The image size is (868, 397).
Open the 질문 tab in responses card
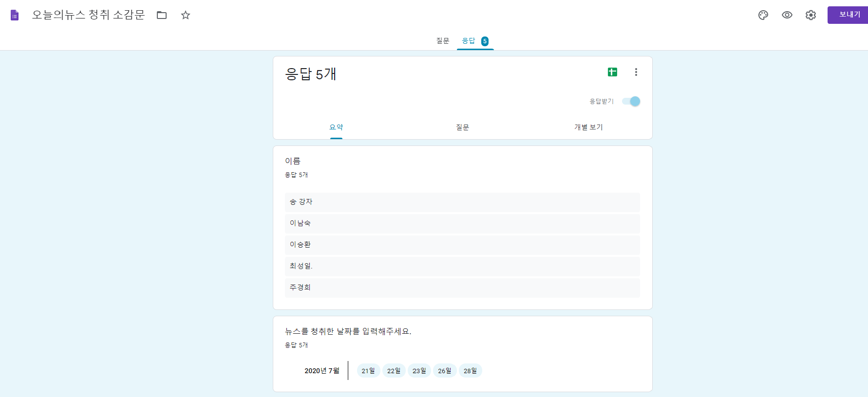click(x=462, y=127)
